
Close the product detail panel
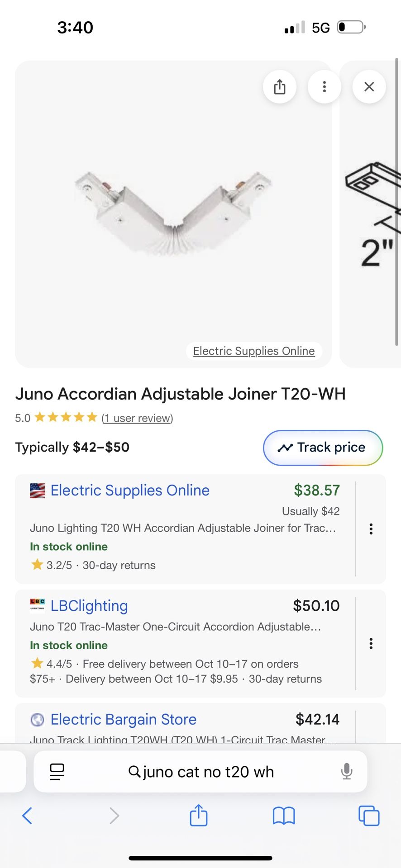click(369, 87)
